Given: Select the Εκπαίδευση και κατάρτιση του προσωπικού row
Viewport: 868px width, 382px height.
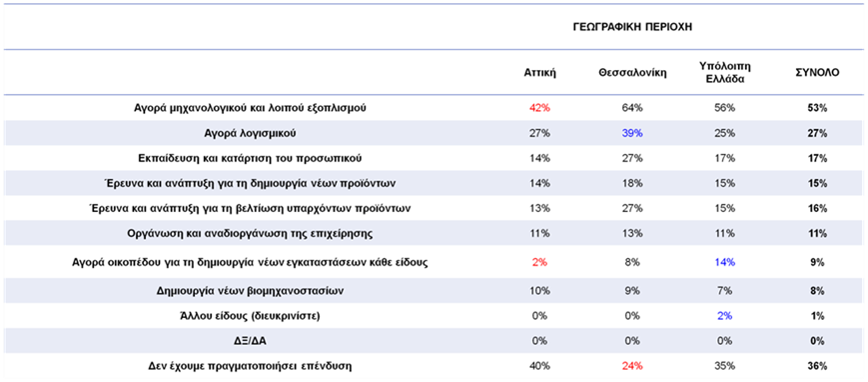Looking at the screenshot, I should 434,158.
